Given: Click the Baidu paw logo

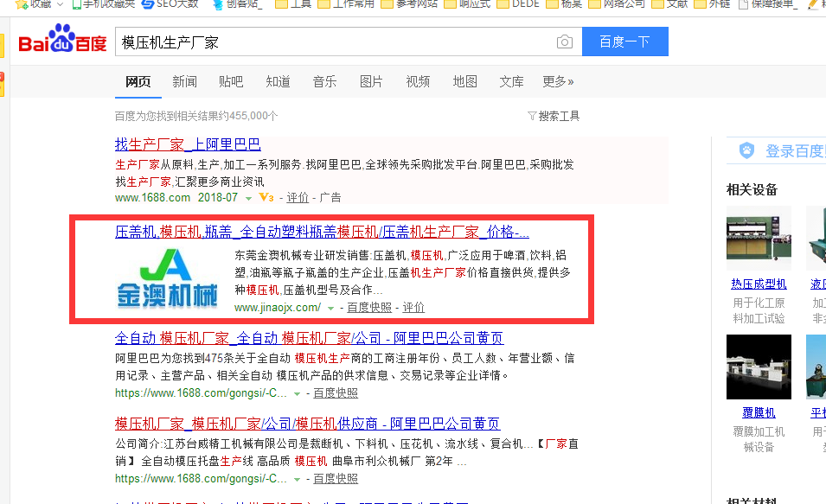Looking at the screenshot, I should (x=61, y=41).
